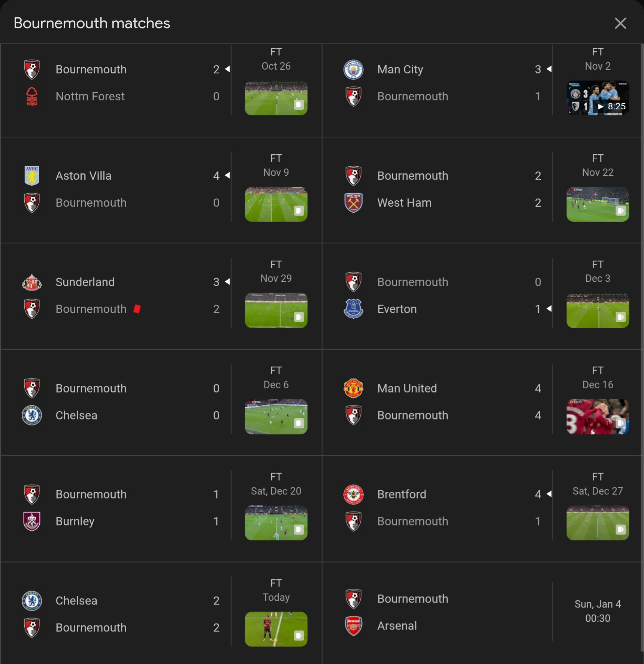The height and width of the screenshot is (664, 644).
Task: Click the Burnley club crest
Action: point(32,521)
